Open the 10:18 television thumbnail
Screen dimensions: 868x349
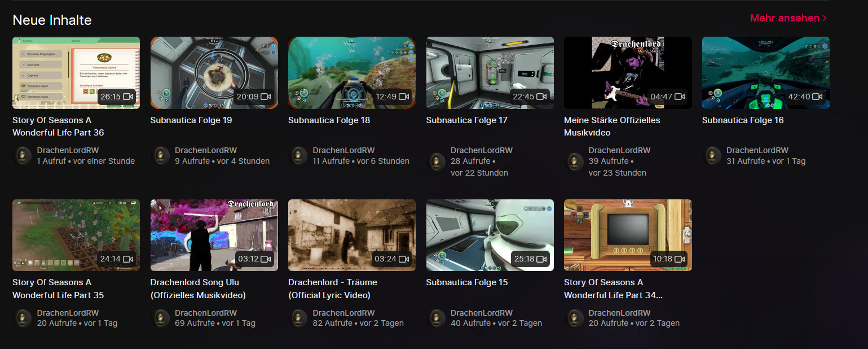[x=628, y=235]
